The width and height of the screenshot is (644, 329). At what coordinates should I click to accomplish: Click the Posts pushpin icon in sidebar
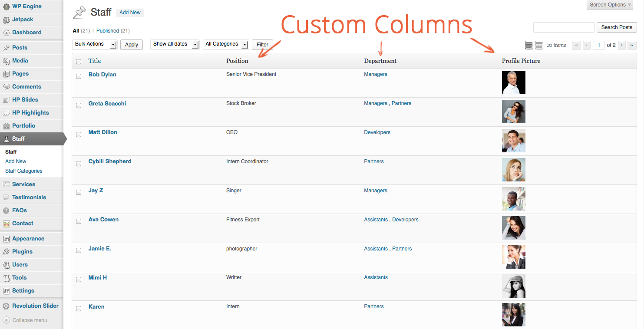[x=6, y=48]
